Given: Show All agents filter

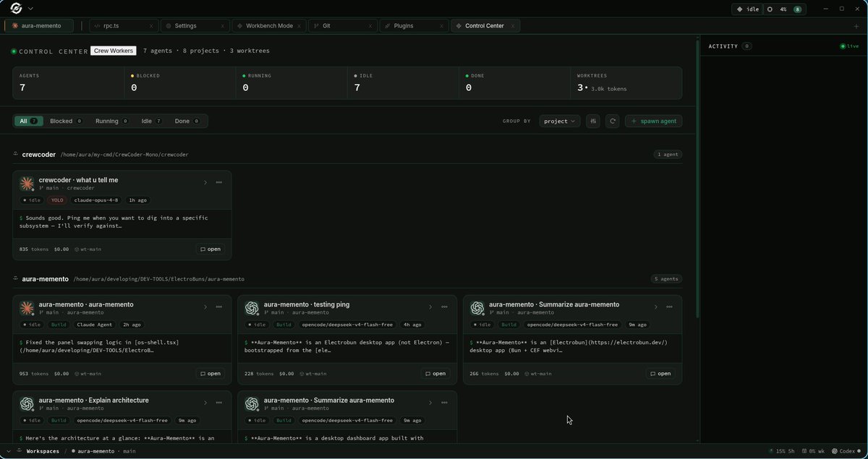Looking at the screenshot, I should (x=29, y=121).
